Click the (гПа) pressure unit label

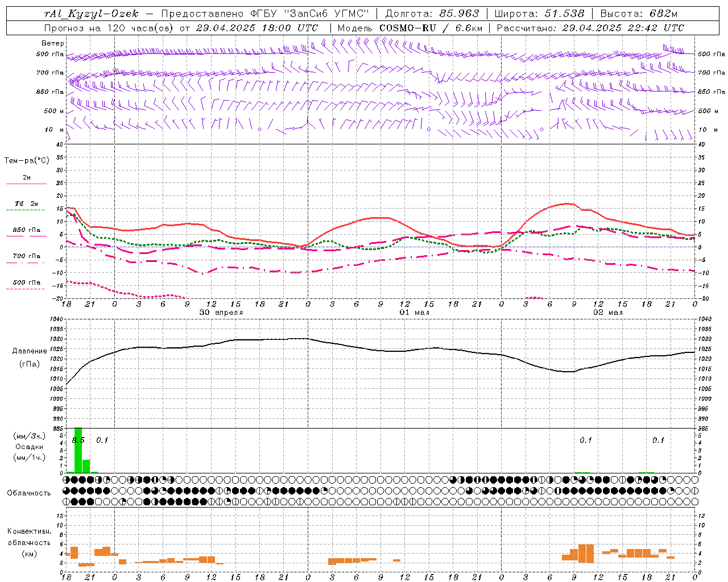coord(28,364)
